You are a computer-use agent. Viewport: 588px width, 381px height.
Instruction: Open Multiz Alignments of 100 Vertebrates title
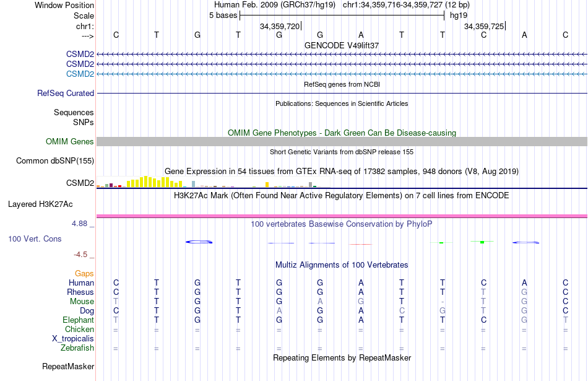(342, 265)
